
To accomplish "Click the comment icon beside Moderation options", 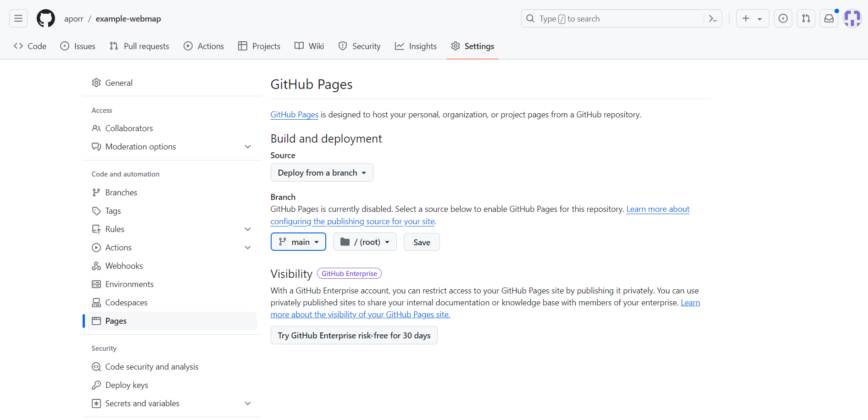I will pos(96,147).
